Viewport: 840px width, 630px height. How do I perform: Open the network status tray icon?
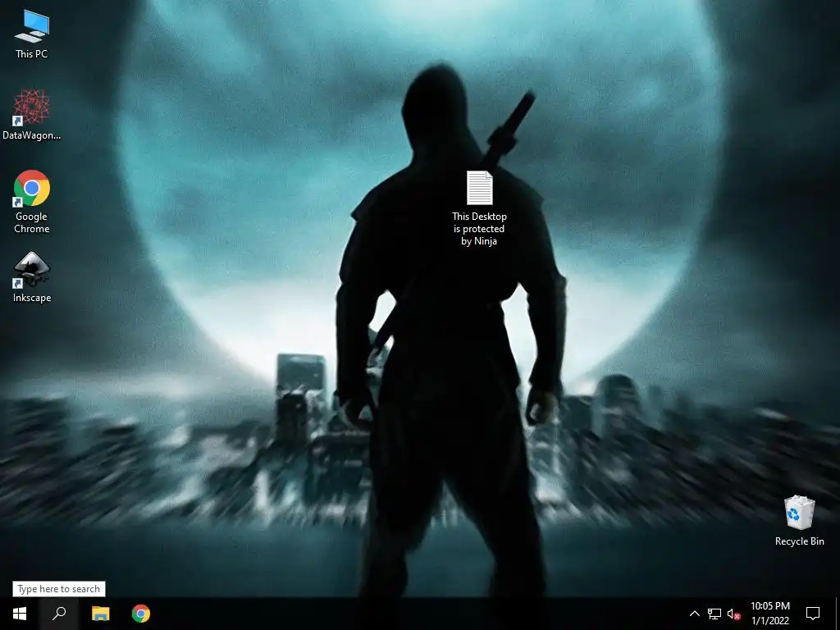click(714, 614)
